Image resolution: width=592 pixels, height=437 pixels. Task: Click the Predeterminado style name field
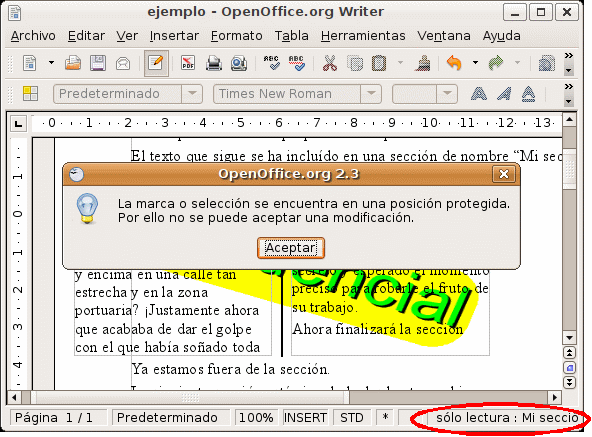click(x=117, y=94)
